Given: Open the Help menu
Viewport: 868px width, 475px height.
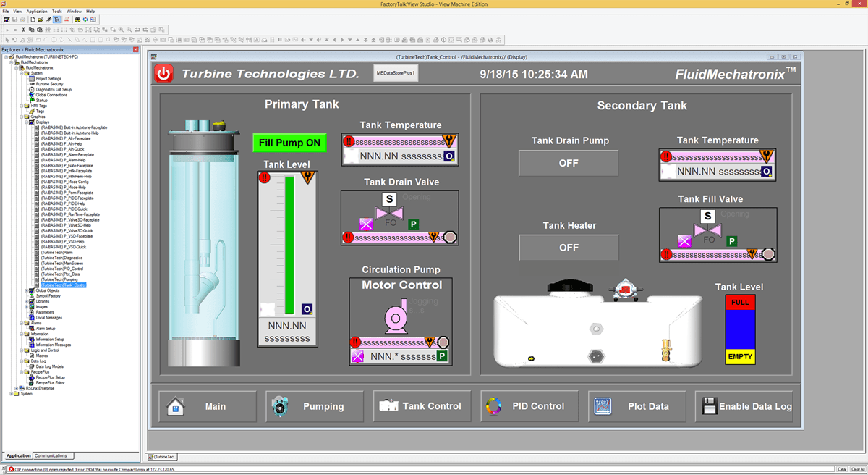Looking at the screenshot, I should click(x=90, y=12).
